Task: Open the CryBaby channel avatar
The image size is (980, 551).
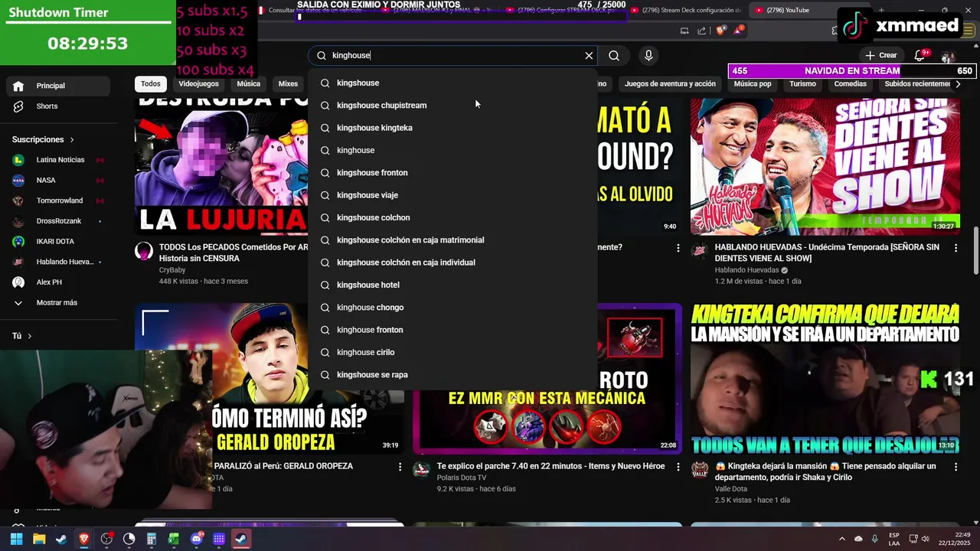Action: point(144,252)
